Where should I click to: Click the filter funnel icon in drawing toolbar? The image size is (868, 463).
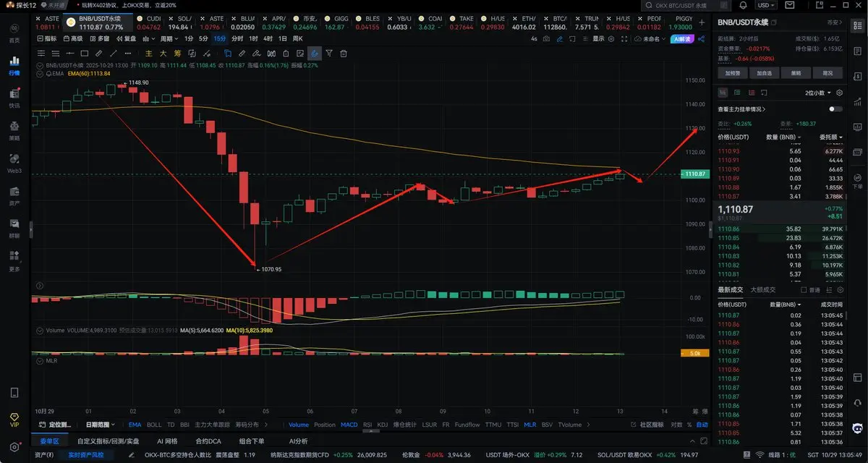coord(328,54)
